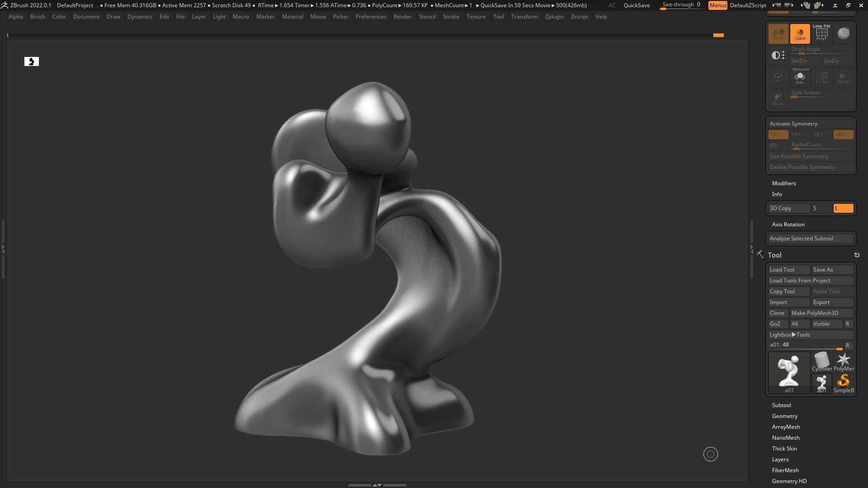This screenshot has width=868, height=488.
Task: Adjust the RadialCount slider
Action: [821, 145]
